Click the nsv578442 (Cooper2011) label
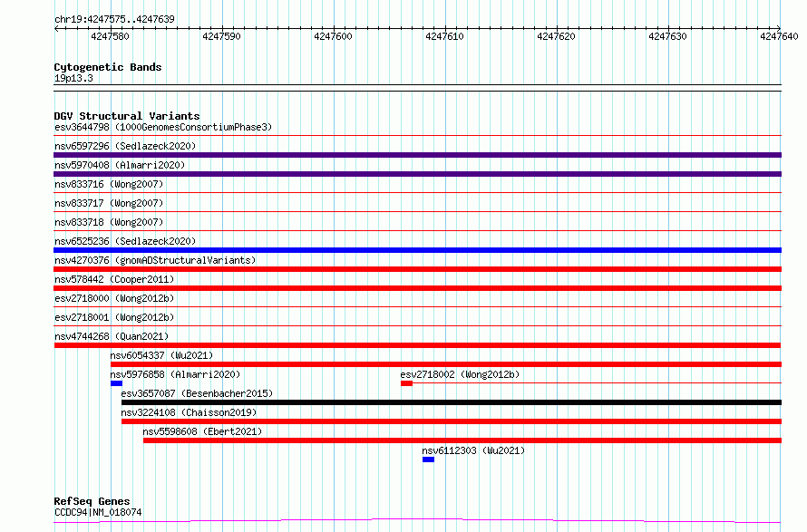807x532 pixels. coord(114,279)
